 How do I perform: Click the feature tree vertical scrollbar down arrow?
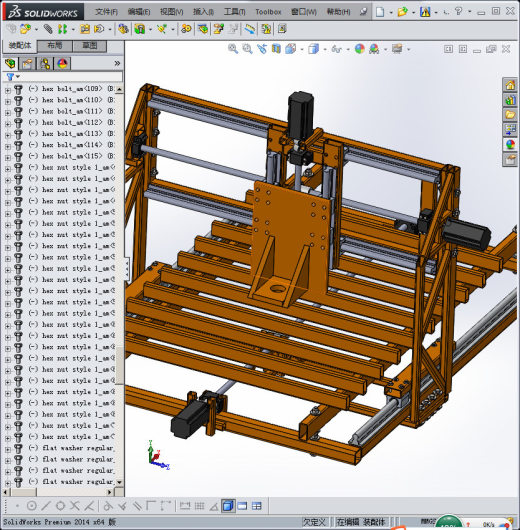tap(119, 482)
